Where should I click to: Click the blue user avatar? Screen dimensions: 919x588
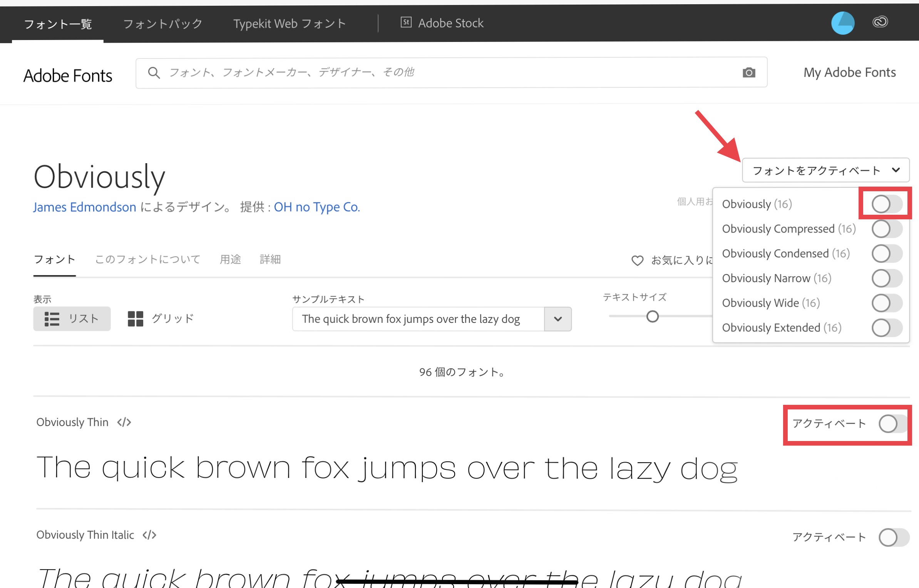point(842,23)
